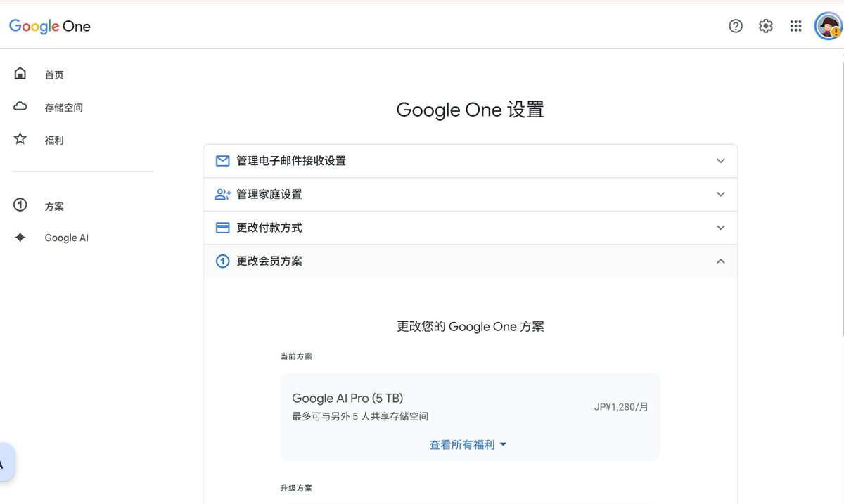This screenshot has height=504, width=844.
Task: Open the help question mark icon
Action: (x=736, y=26)
